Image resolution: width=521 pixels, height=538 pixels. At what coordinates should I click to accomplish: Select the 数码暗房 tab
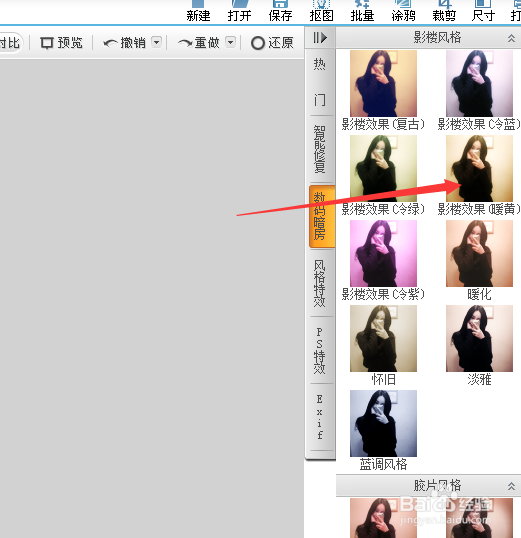click(x=322, y=216)
